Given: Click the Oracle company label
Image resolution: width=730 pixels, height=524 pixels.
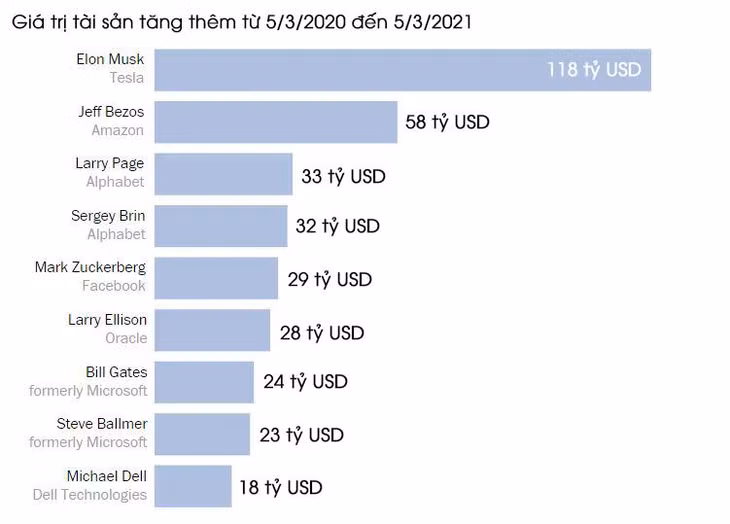Looking at the screenshot, I should point(126,338).
